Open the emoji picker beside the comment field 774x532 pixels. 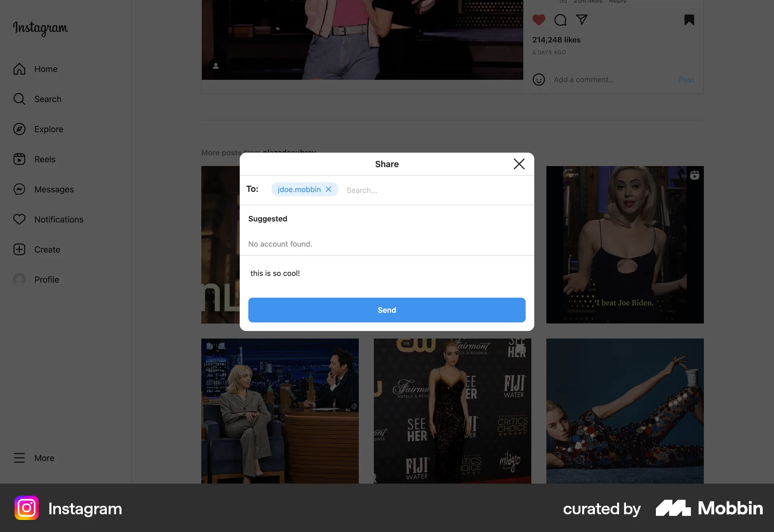539,79
